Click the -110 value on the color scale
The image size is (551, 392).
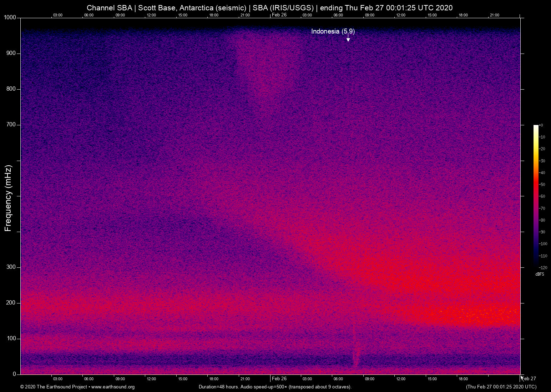[x=543, y=256]
